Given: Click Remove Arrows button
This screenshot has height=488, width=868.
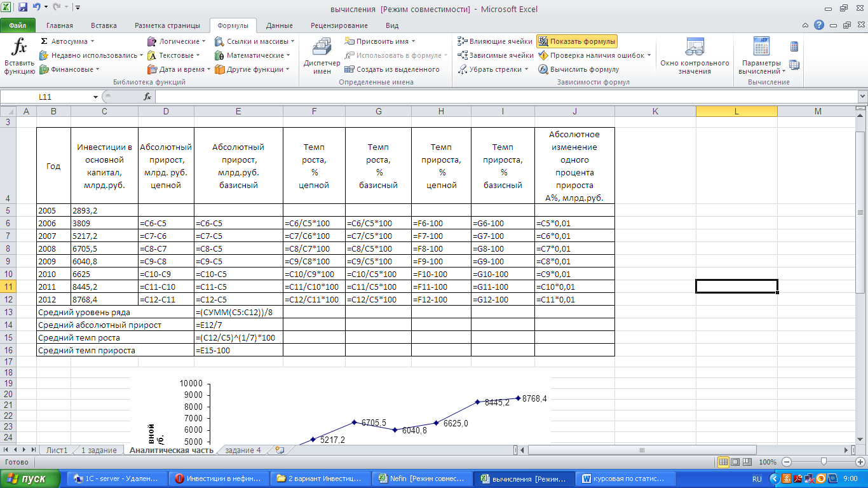Looking at the screenshot, I should [x=489, y=69].
